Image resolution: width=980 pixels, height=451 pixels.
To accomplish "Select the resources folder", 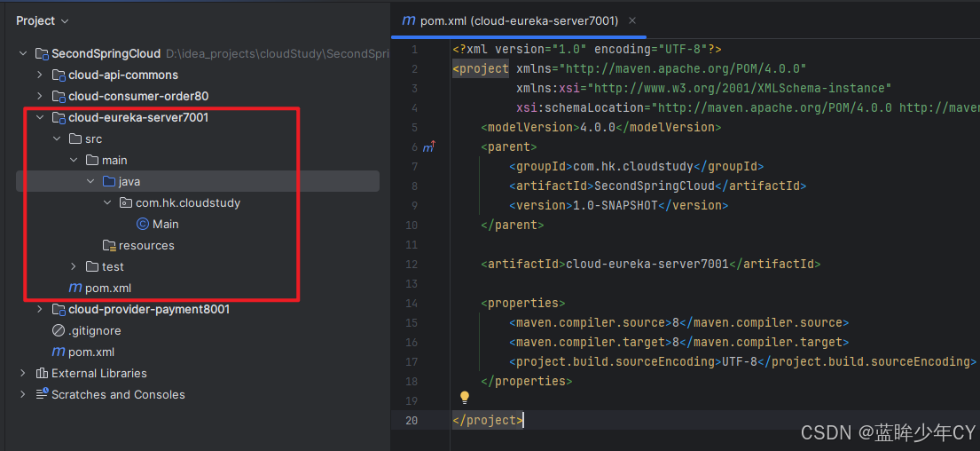I will 146,245.
